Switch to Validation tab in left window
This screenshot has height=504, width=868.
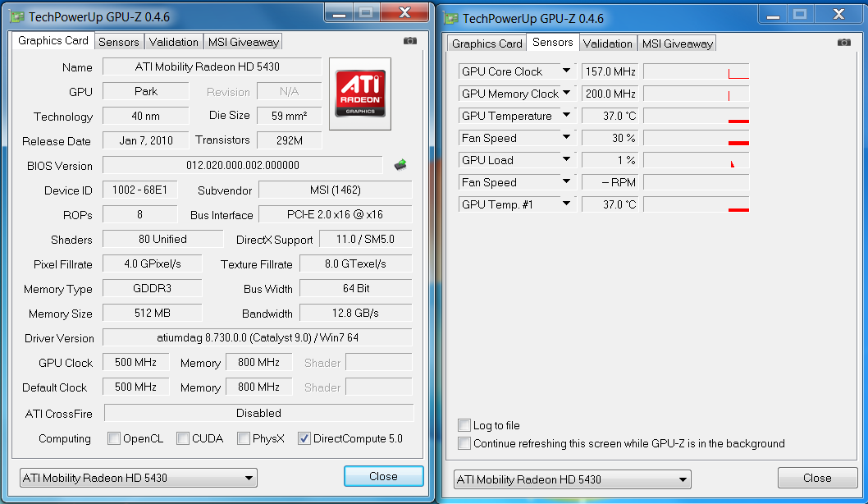point(173,42)
